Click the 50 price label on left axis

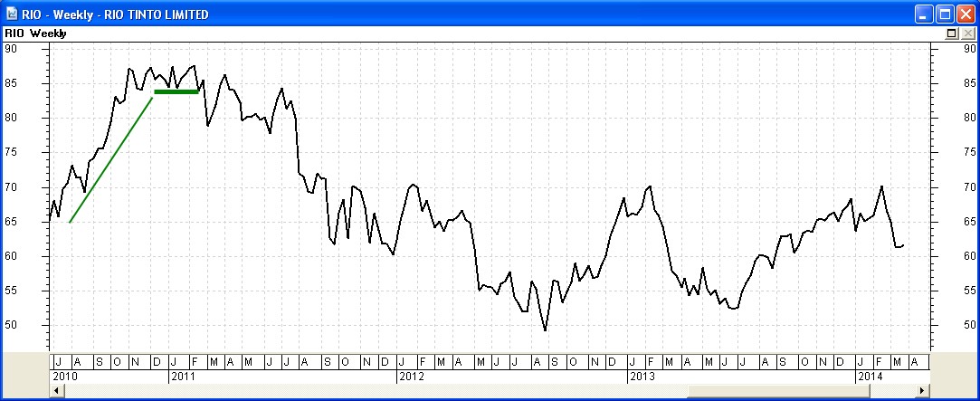10,325
